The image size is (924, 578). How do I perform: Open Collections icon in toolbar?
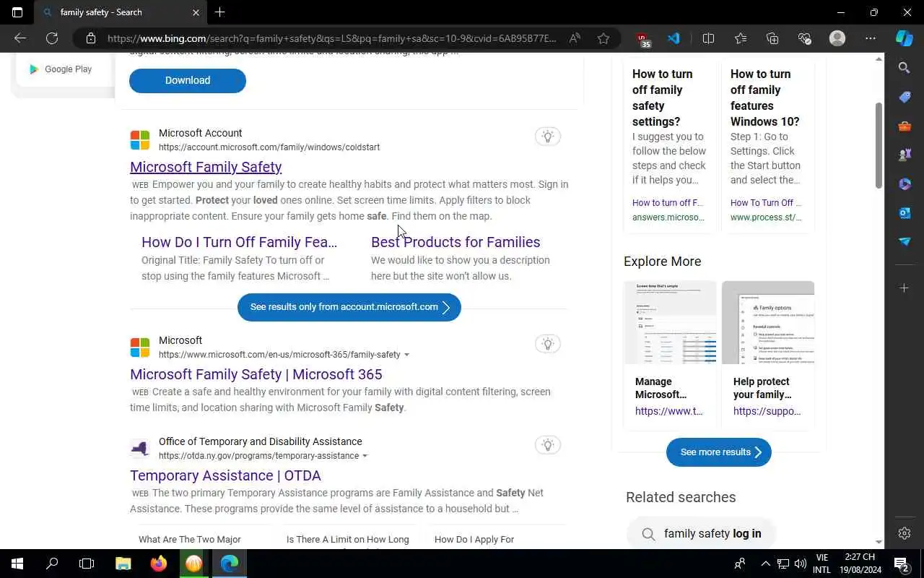772,38
